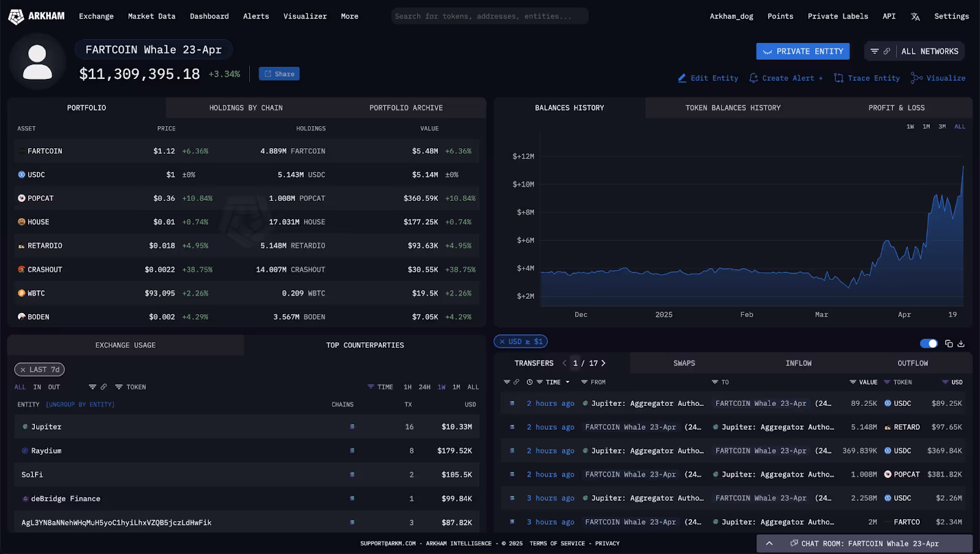Open the ALL NETWORKS selector
Viewport: 980px width, 554px height.
point(930,51)
